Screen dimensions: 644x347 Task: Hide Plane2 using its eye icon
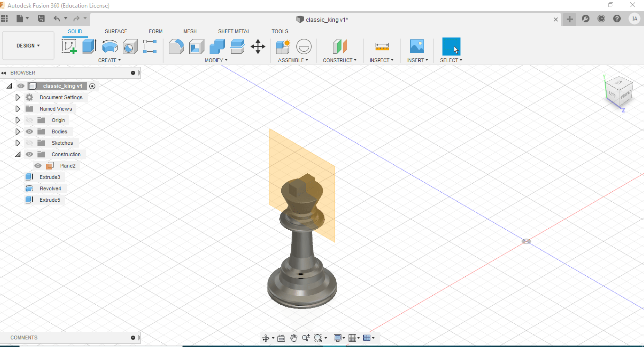click(38, 166)
